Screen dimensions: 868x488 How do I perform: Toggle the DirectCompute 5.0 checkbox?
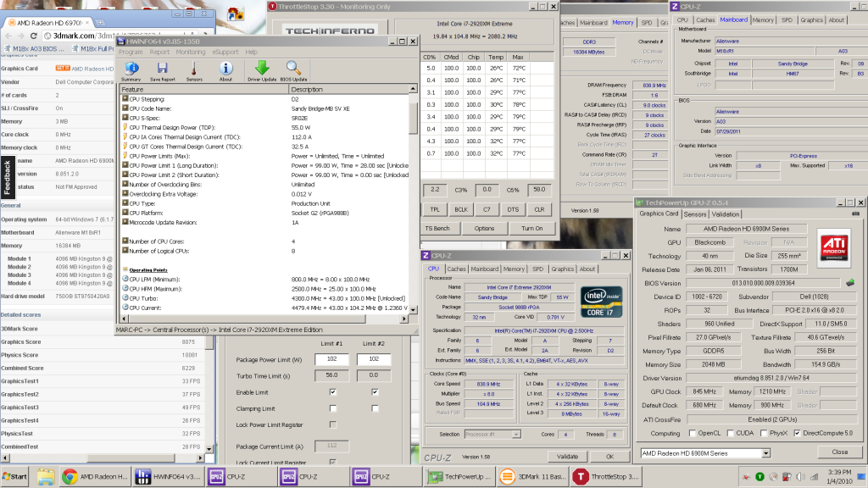797,433
